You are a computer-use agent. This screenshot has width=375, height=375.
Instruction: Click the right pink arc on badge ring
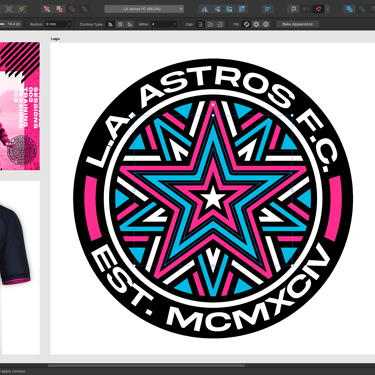pyautogui.click(x=333, y=208)
